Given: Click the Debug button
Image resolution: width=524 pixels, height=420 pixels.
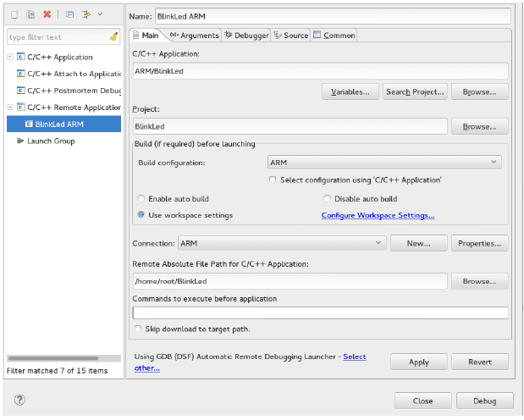Looking at the screenshot, I should point(485,401).
